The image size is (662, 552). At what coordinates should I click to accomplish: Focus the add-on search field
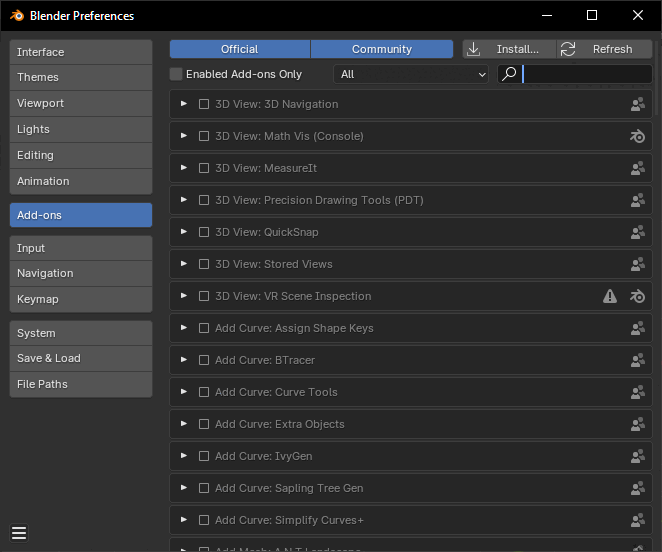tap(575, 74)
